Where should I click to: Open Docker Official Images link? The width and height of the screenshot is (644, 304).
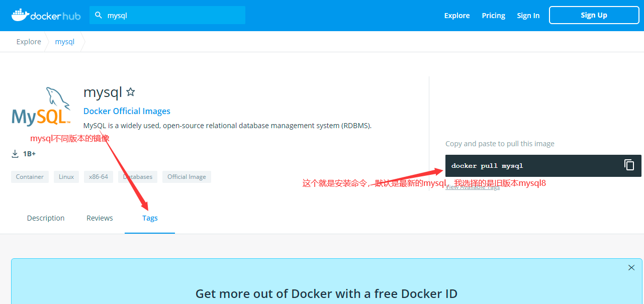127,111
